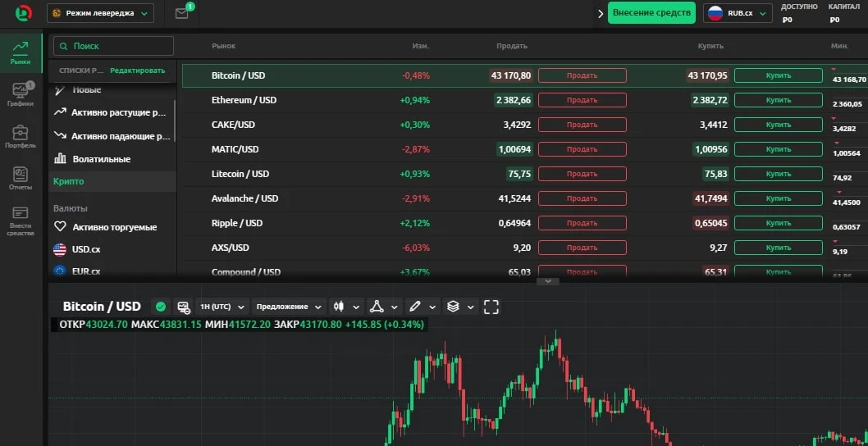
Task: Click the green verified checkmark chart icon
Action: coord(161,307)
